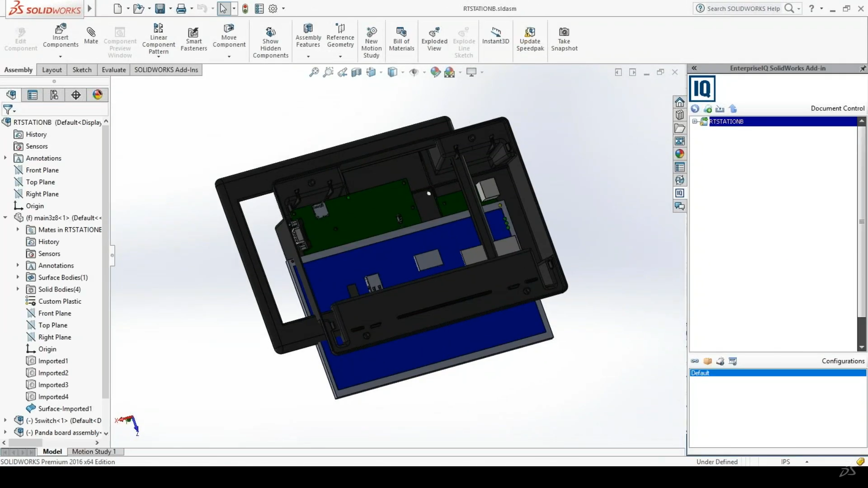
Task: Click Update Speedpak icon
Action: pos(530,39)
